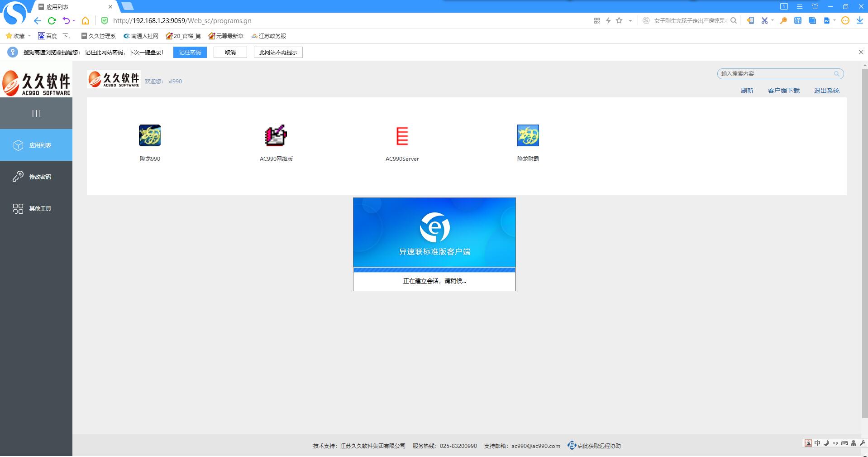Click the green site security shield icon
868x457 pixels.
(x=105, y=20)
